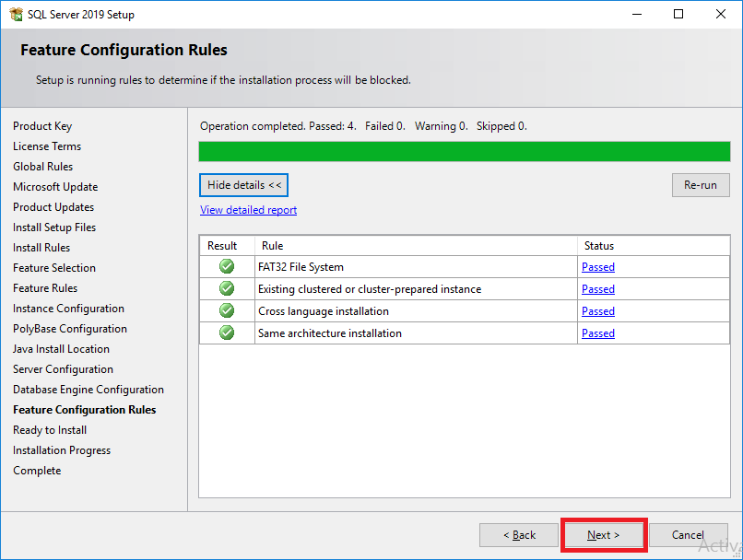
Task: Open Passed link for Cross language installation
Action: pos(598,311)
